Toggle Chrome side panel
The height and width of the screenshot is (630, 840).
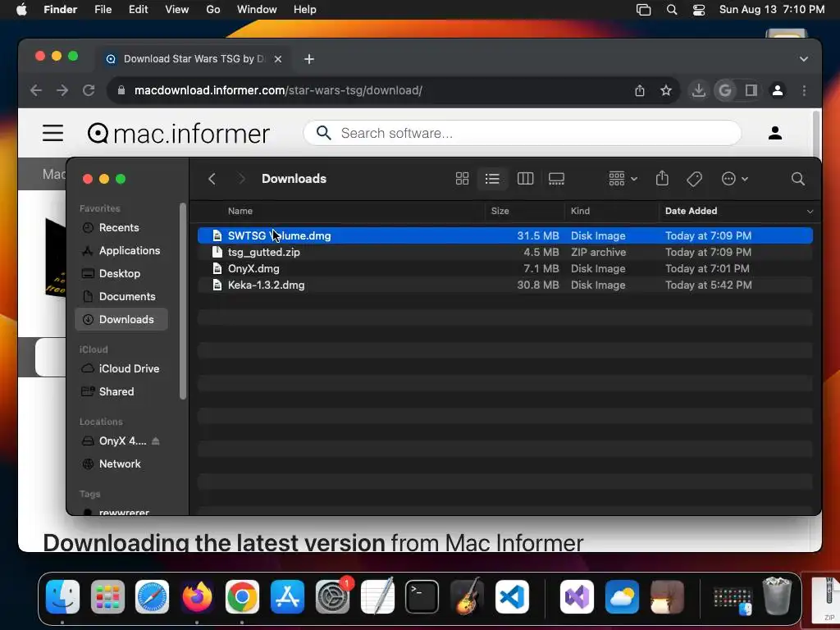click(x=751, y=90)
